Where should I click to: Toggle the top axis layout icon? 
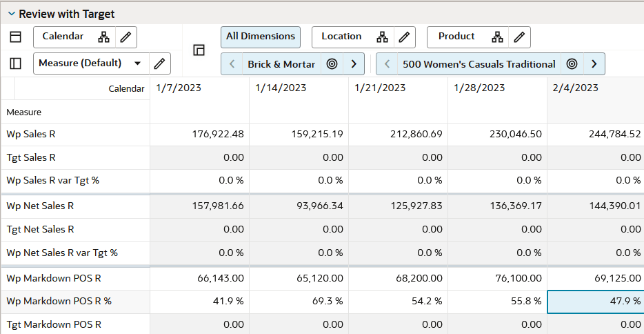pyautogui.click(x=15, y=37)
